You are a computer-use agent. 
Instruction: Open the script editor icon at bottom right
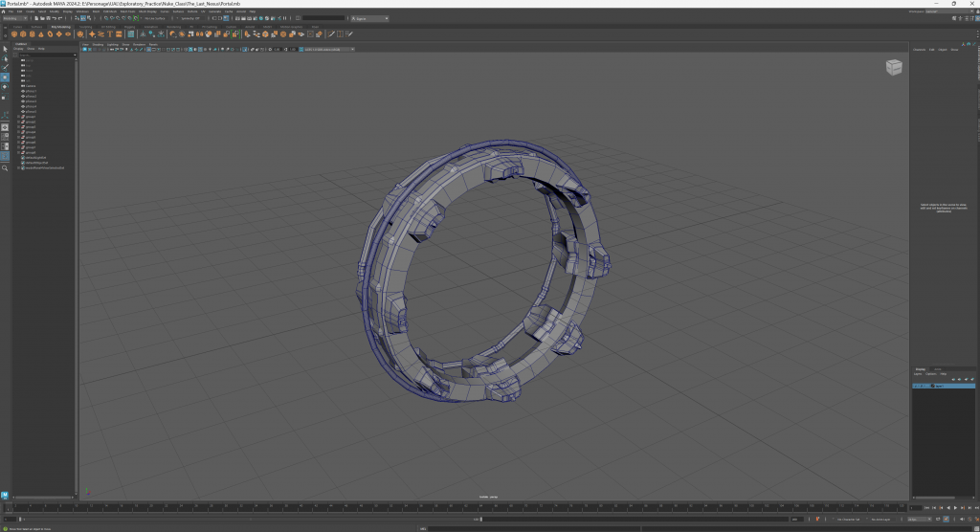[975, 529]
